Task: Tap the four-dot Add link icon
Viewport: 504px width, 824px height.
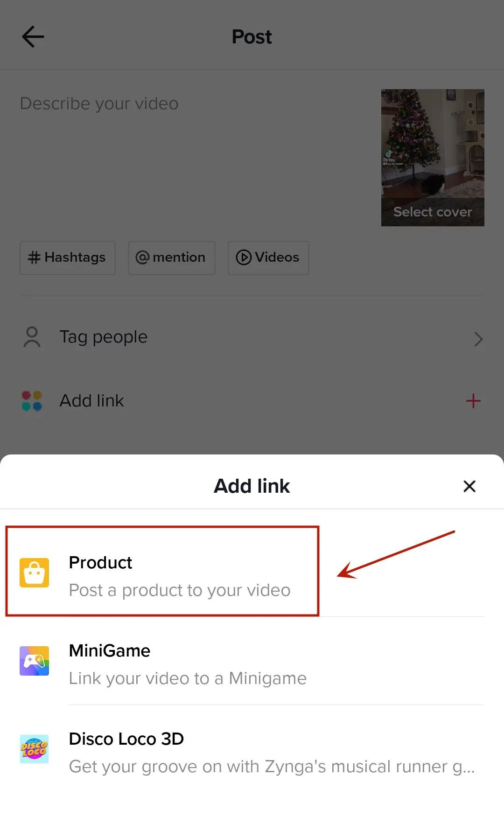Action: [32, 401]
